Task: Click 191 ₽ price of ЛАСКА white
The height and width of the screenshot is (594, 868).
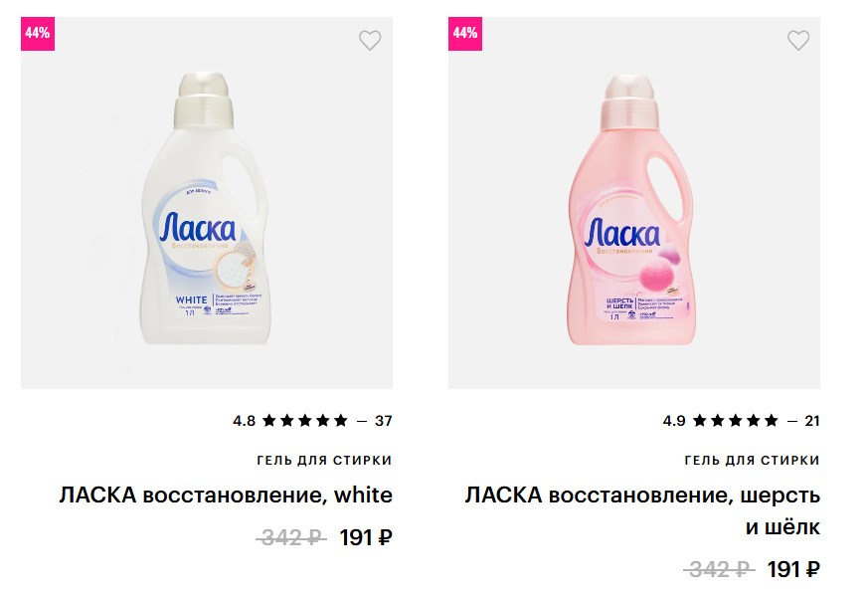Action: point(366,538)
